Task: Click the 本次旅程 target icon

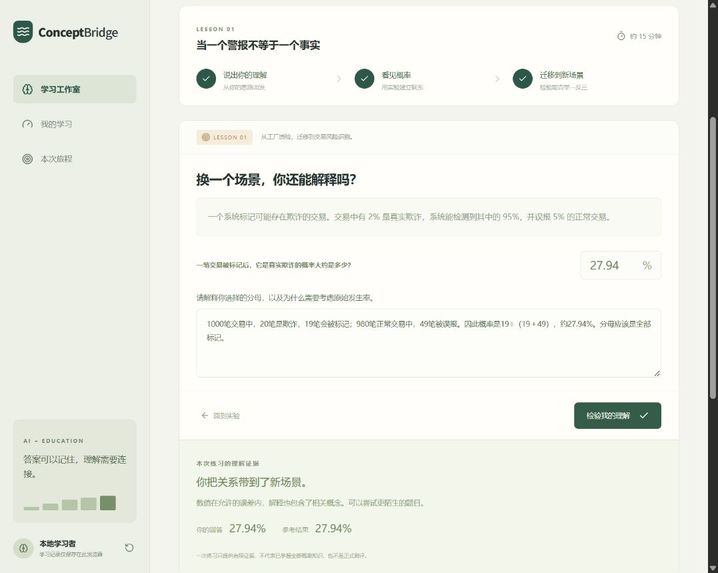Action: point(27,159)
